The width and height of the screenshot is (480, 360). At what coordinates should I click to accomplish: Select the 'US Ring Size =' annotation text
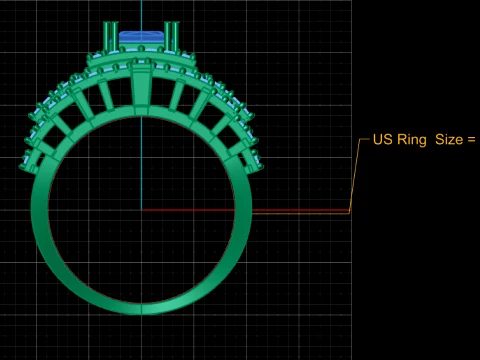424,140
